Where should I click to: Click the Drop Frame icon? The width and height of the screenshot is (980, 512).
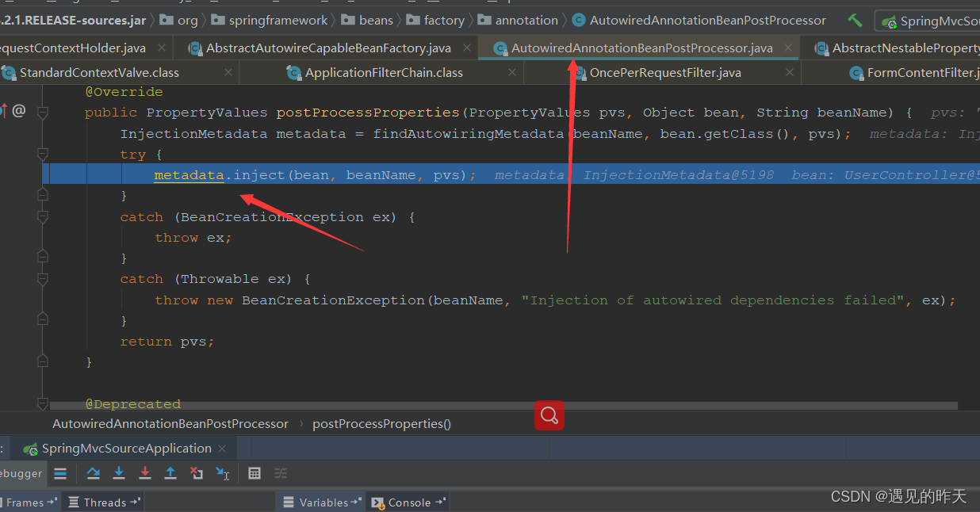[x=197, y=473]
